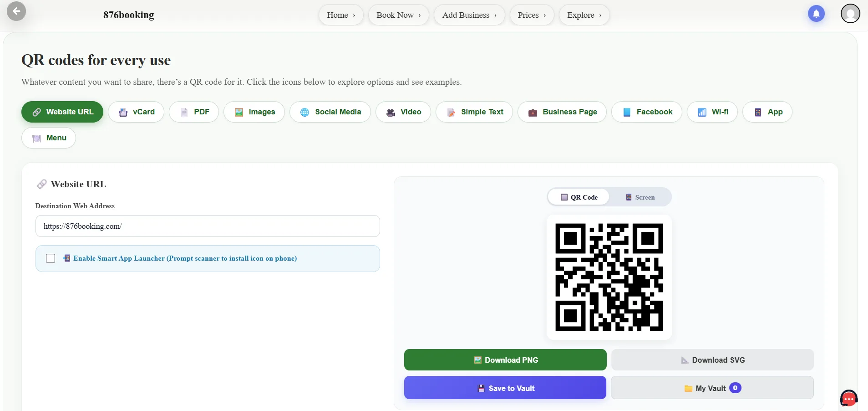Click the generated QR code image

[x=609, y=277]
